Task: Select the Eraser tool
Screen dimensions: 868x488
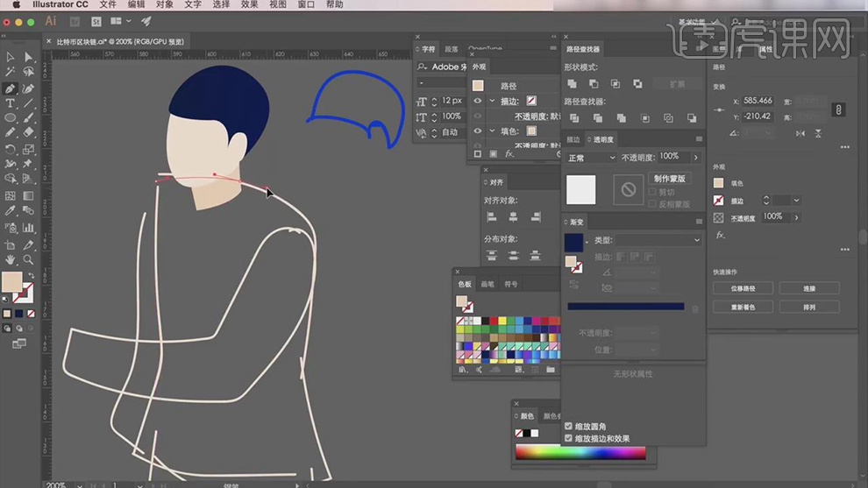Action: pyautogui.click(x=28, y=132)
